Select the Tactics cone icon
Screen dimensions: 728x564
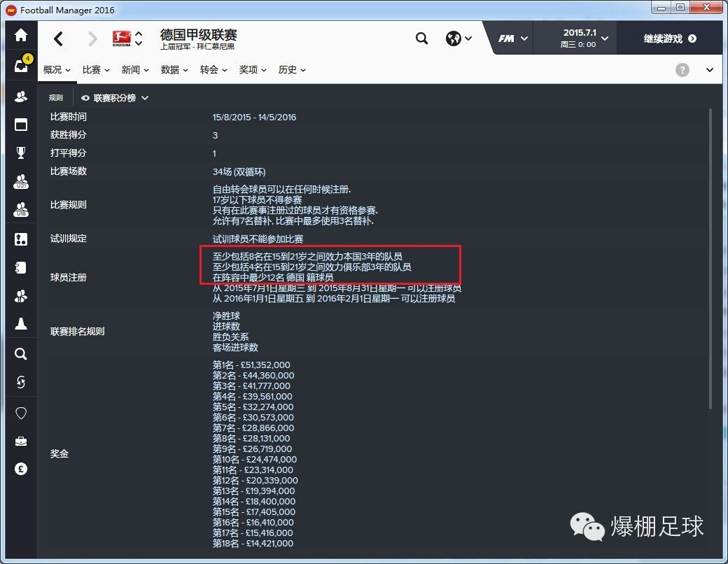point(20,324)
